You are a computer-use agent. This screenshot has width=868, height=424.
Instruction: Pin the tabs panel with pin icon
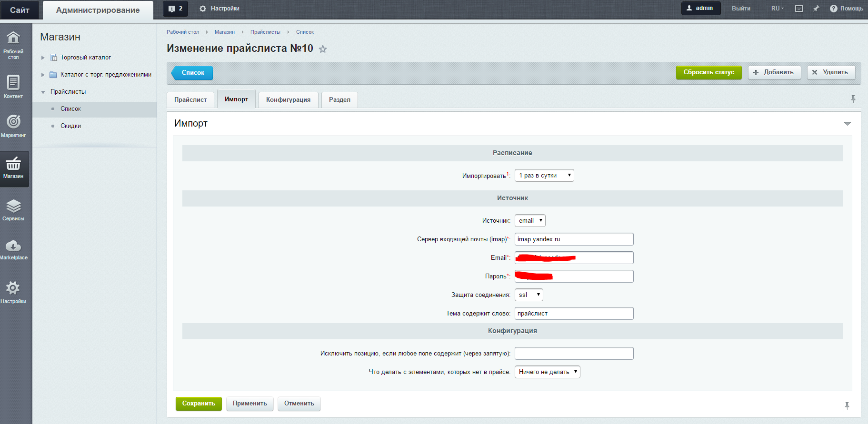pyautogui.click(x=853, y=99)
